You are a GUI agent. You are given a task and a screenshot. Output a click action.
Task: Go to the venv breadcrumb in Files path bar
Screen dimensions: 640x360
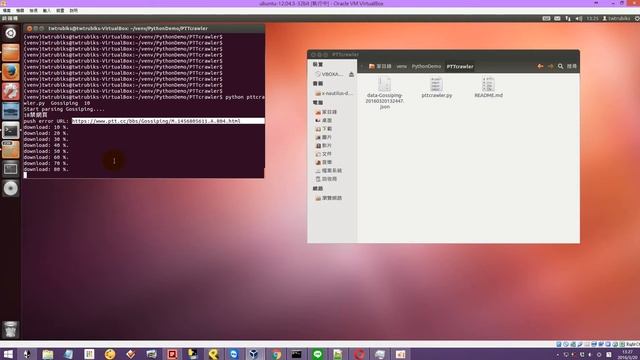coord(402,66)
